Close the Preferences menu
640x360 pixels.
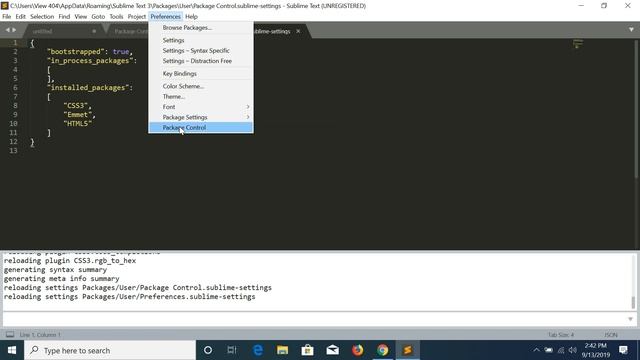[165, 17]
